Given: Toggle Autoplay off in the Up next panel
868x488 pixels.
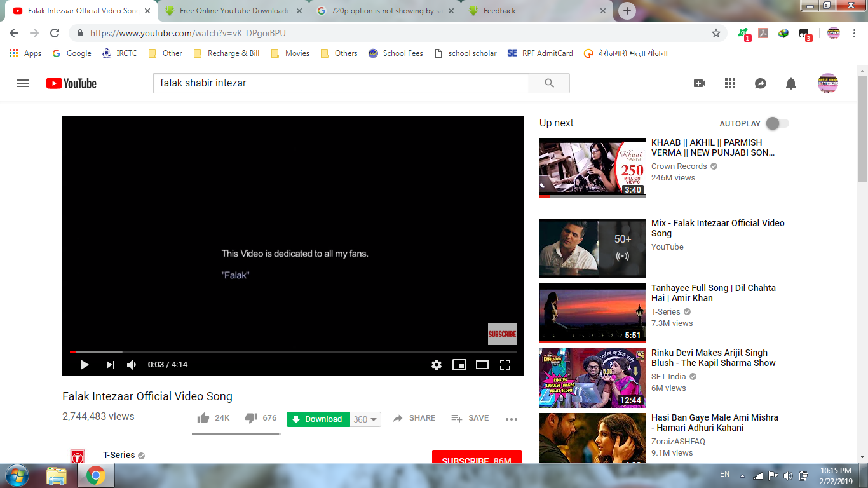Looking at the screenshot, I should [776, 123].
